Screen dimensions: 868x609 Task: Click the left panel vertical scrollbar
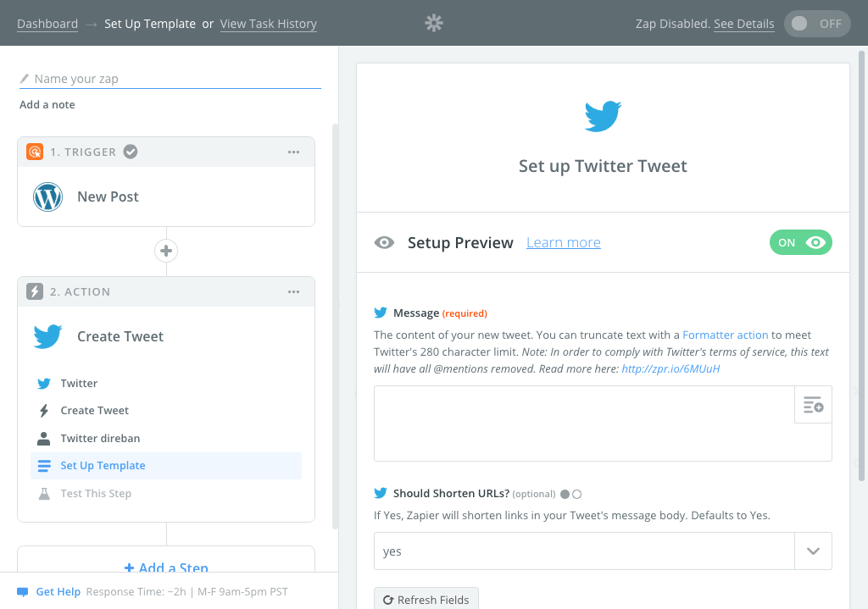tap(335, 326)
